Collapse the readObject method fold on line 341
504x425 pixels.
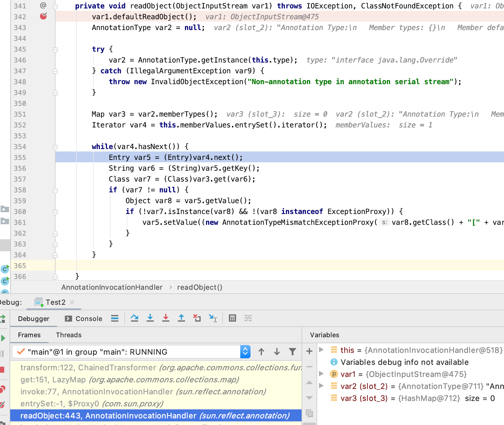click(x=55, y=6)
